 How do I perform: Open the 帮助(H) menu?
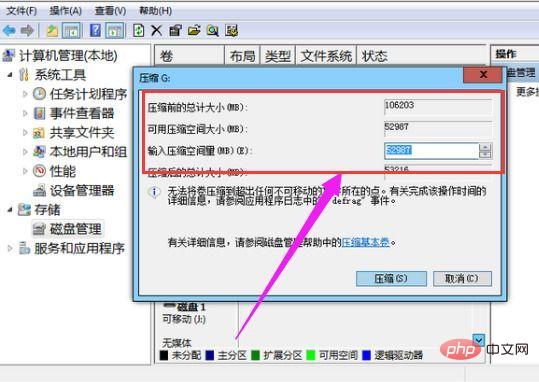click(155, 11)
